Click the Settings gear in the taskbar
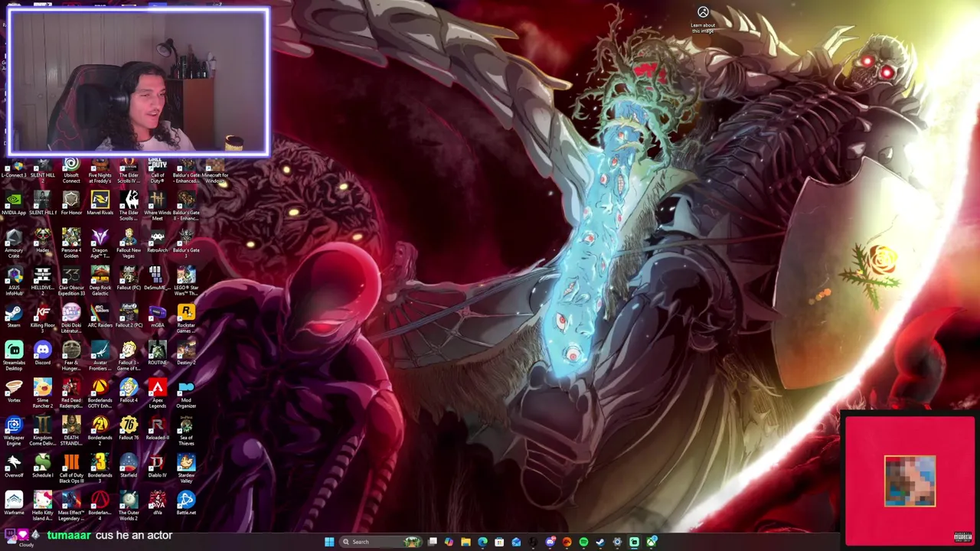Viewport: 980px width, 551px height. click(x=617, y=542)
